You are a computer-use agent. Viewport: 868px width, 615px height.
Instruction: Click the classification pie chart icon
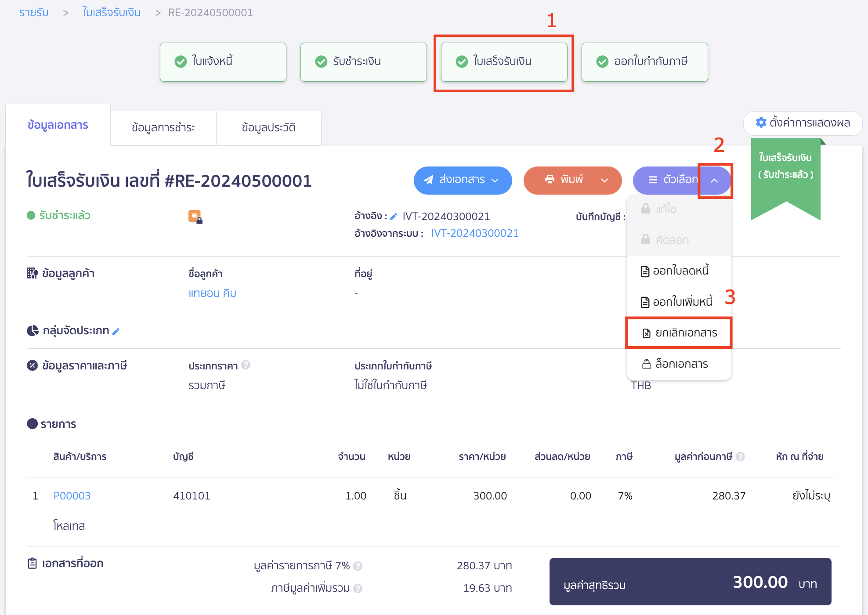[x=33, y=331]
